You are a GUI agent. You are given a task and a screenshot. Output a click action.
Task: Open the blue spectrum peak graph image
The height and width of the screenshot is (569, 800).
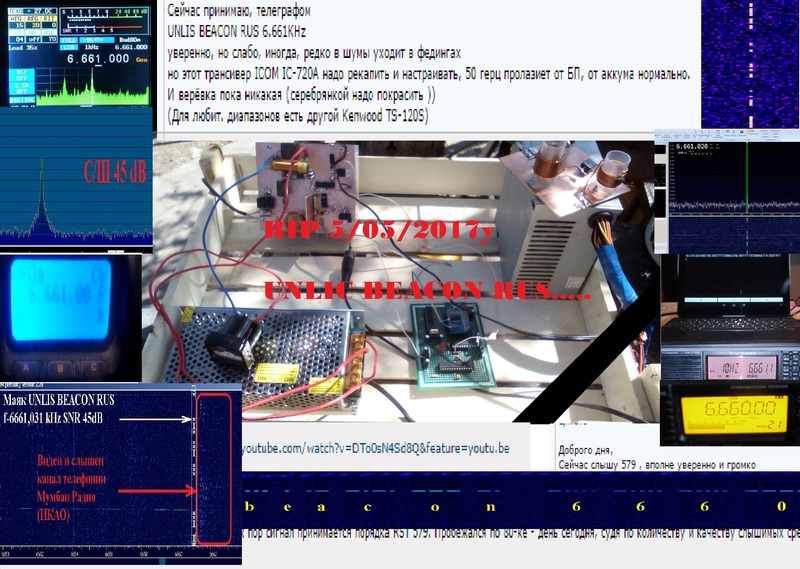click(x=76, y=179)
